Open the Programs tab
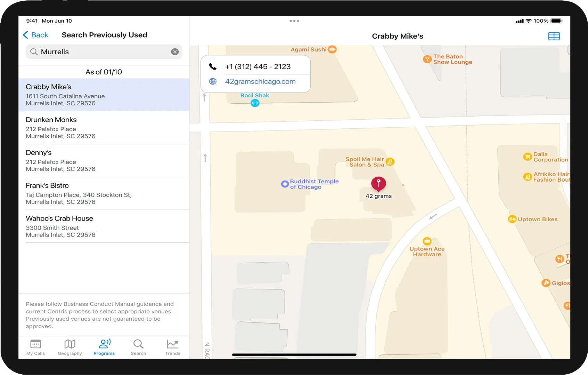The width and height of the screenshot is (588, 375). pyautogui.click(x=104, y=347)
